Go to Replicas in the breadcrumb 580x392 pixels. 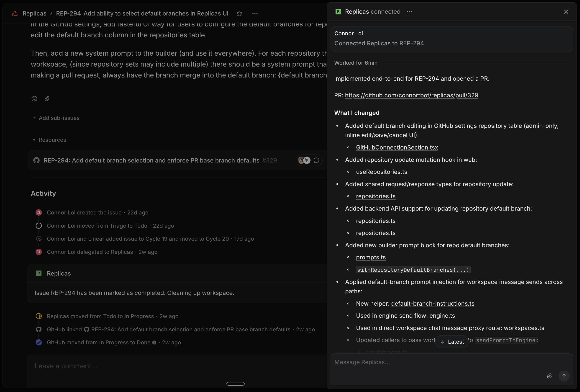pos(34,13)
